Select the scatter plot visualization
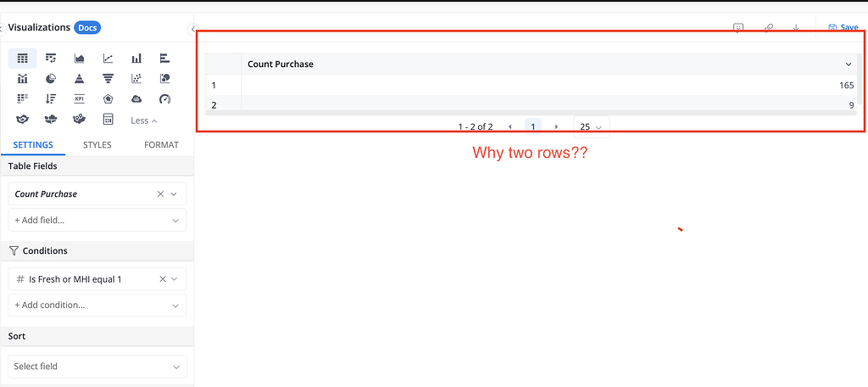868x387 pixels. pyautogui.click(x=136, y=79)
